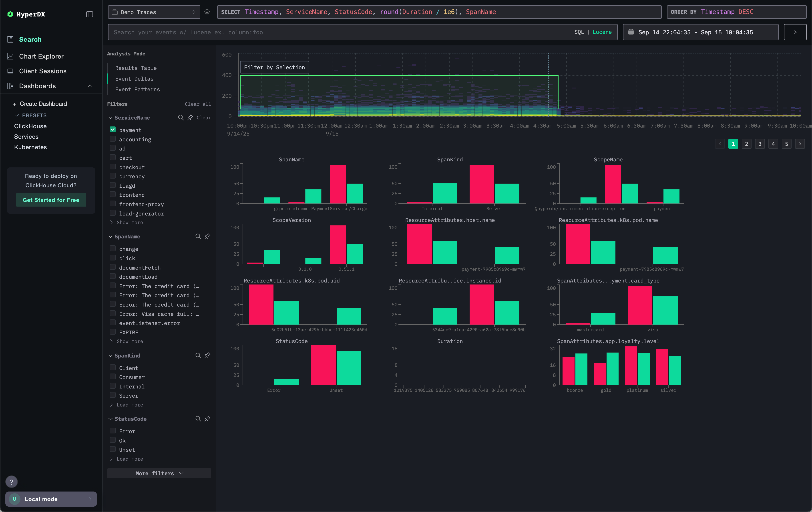Image resolution: width=812 pixels, height=512 pixels.
Task: Switch to Results Table analysis mode
Action: (x=136, y=68)
